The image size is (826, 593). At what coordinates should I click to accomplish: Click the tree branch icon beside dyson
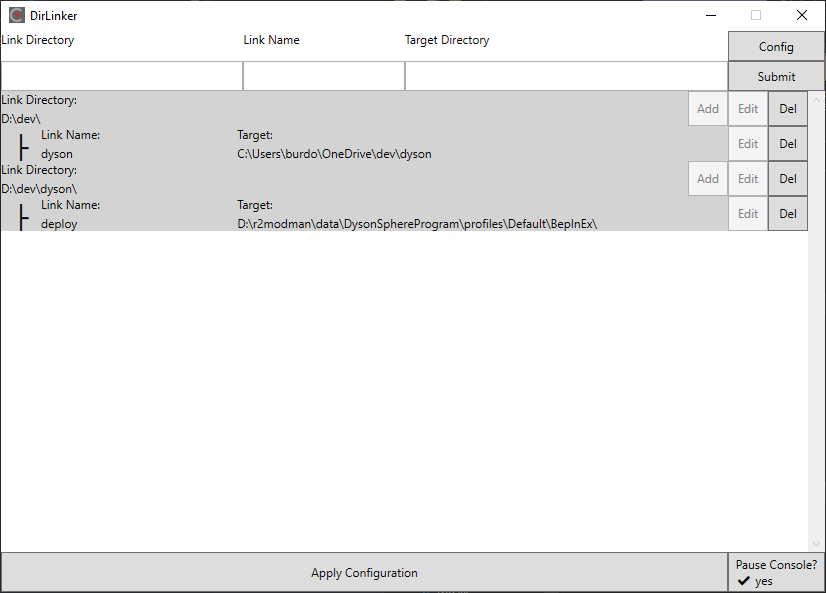(x=23, y=147)
